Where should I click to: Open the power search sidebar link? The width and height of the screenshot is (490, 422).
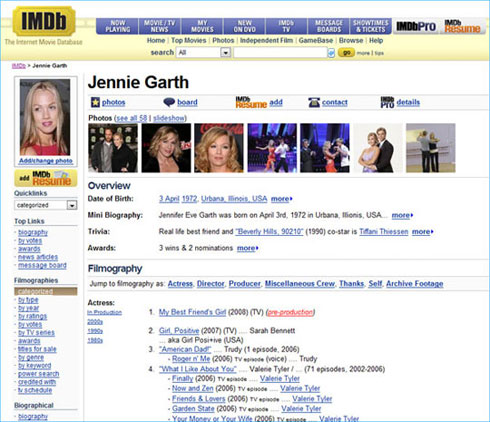tap(39, 374)
